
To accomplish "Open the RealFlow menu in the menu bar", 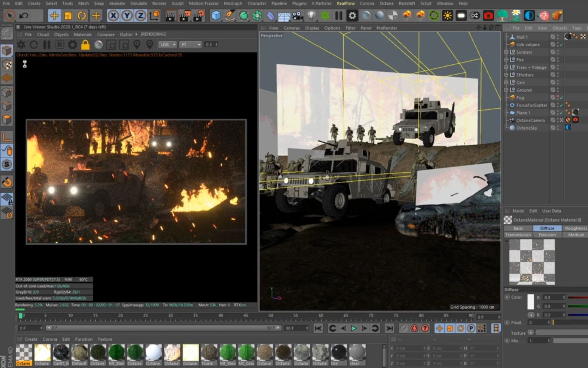I will pyautogui.click(x=345, y=3).
